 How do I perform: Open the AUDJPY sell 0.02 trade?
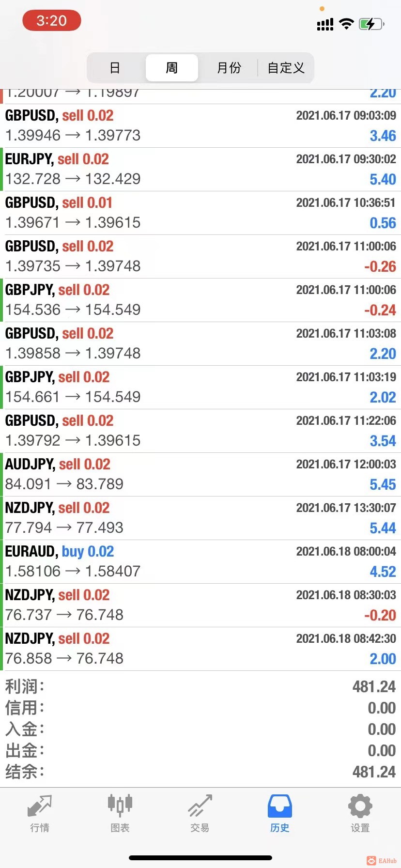200,475
